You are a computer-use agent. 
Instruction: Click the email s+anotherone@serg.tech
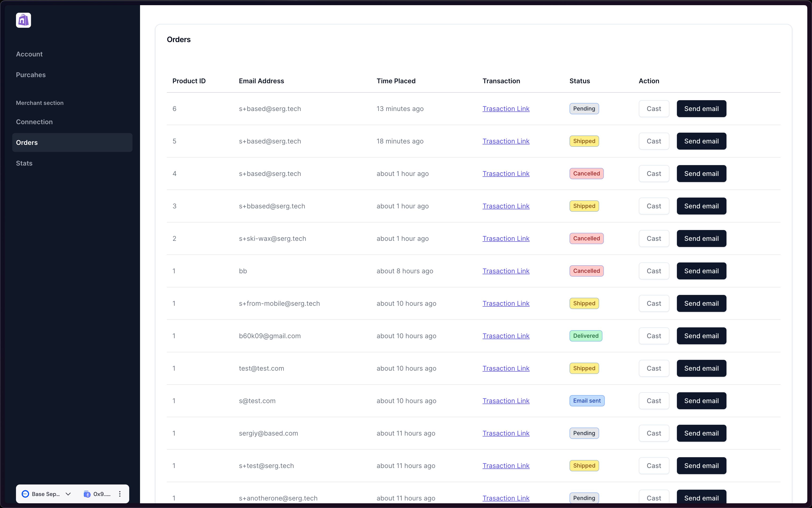click(278, 498)
